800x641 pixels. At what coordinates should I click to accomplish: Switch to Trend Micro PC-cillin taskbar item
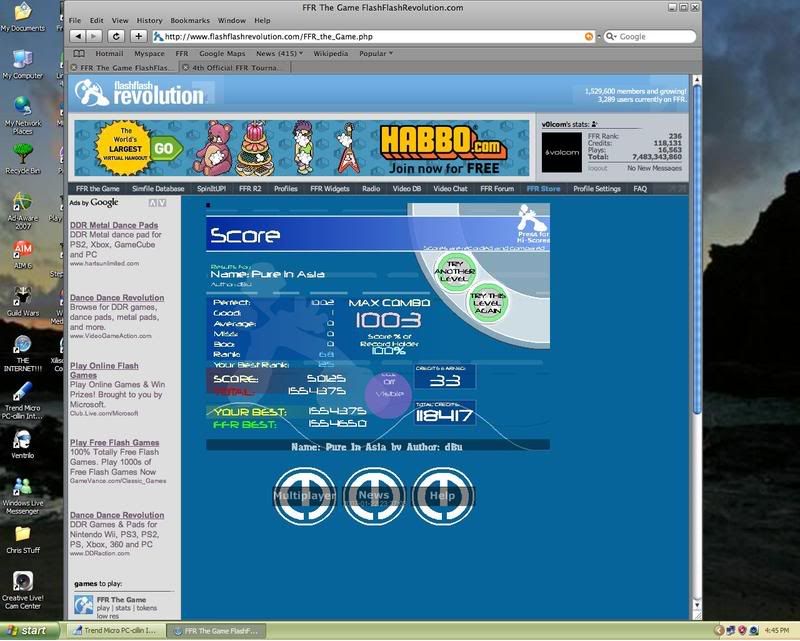114,631
